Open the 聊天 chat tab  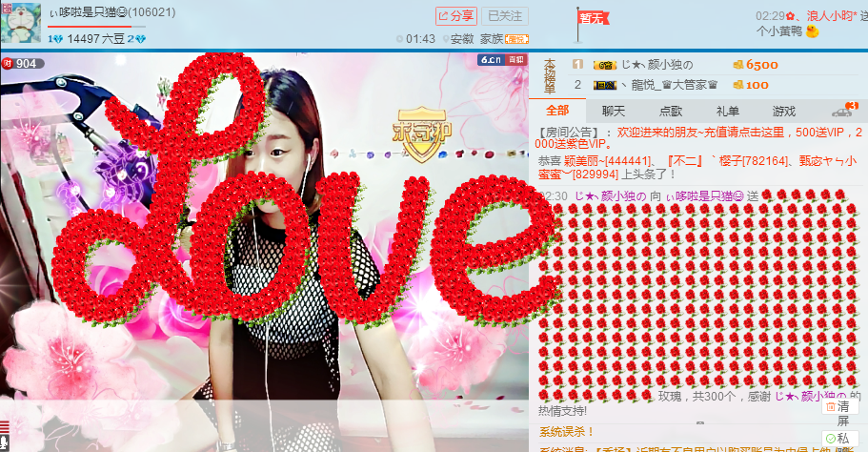pos(613,111)
